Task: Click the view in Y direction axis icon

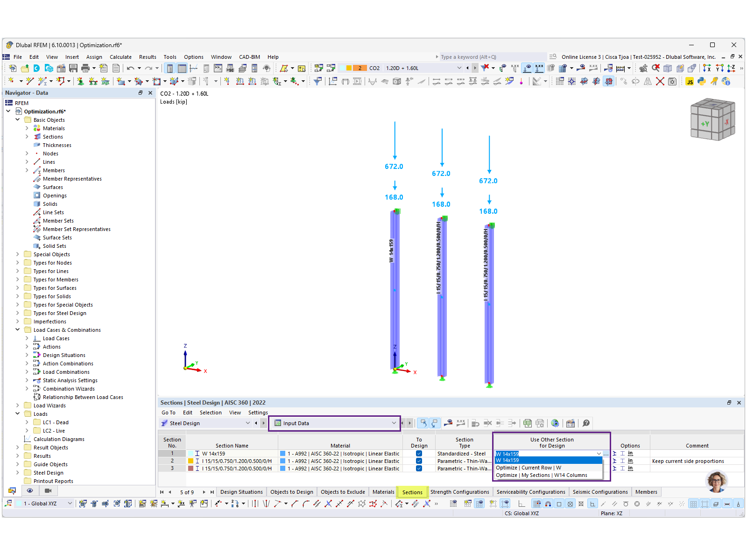Action: (x=719, y=68)
